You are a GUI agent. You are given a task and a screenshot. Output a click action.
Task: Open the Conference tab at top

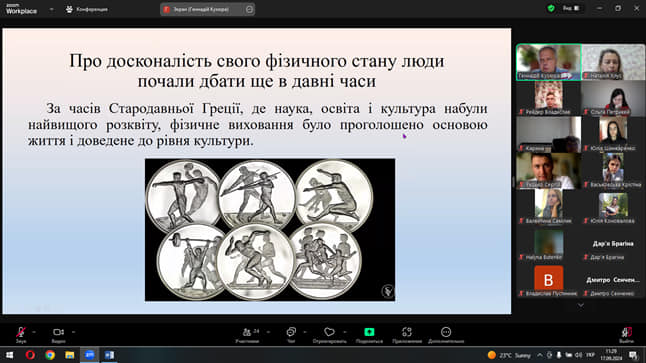[x=87, y=9]
